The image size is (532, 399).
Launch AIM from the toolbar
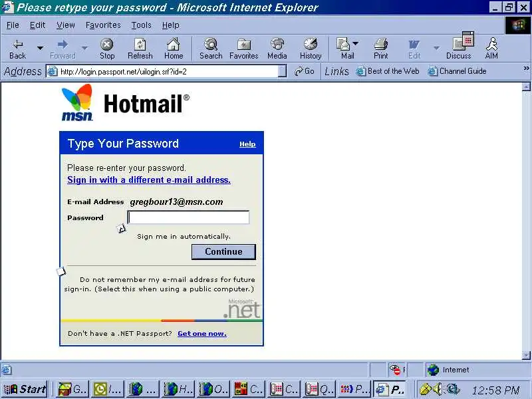click(x=491, y=48)
